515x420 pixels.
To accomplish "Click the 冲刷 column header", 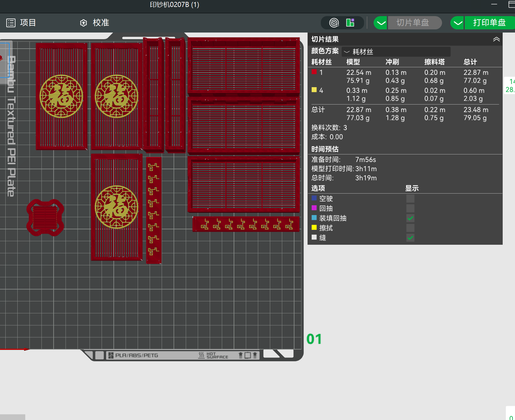I will [392, 62].
